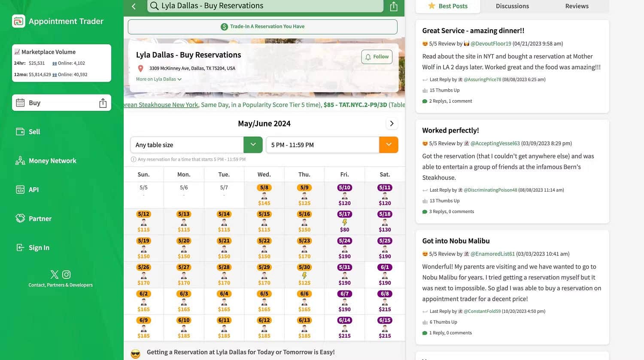Select the 5/10 date for $120

click(344, 195)
